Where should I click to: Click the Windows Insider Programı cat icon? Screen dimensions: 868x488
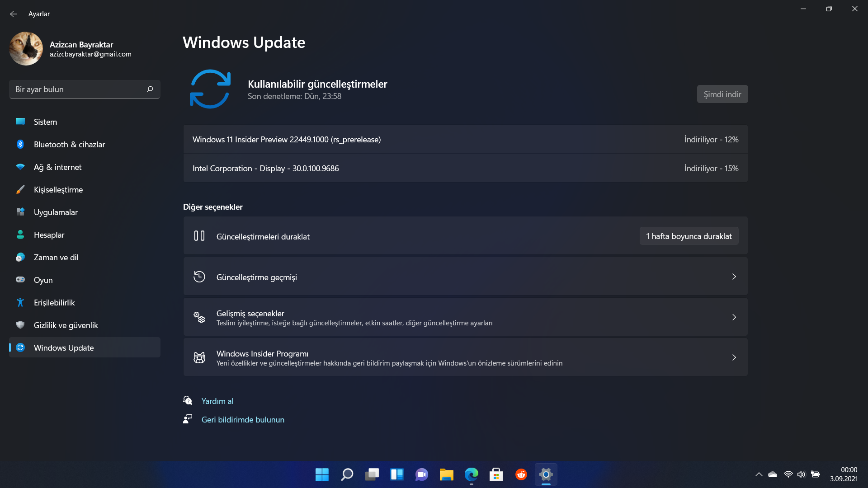[199, 357]
